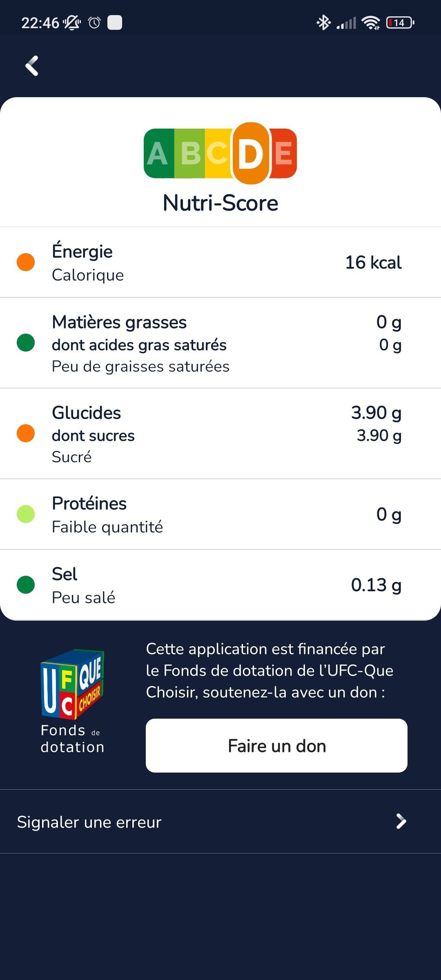441x980 pixels.
Task: Tap the muted notifications bell icon
Action: point(72,22)
